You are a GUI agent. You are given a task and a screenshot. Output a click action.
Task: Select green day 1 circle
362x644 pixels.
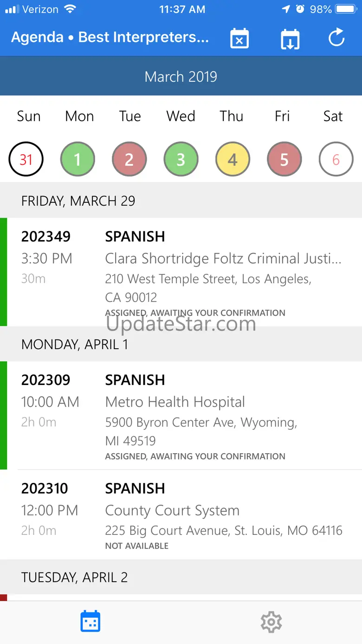coord(78,160)
